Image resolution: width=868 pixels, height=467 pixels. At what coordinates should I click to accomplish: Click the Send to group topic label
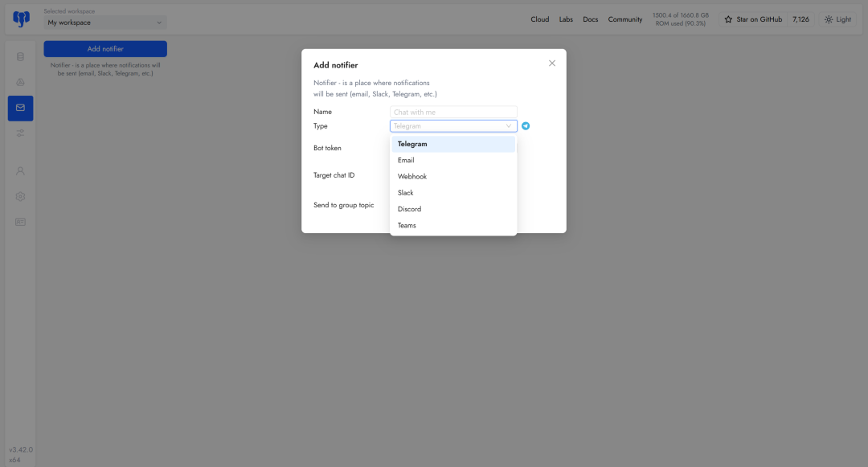(344, 205)
